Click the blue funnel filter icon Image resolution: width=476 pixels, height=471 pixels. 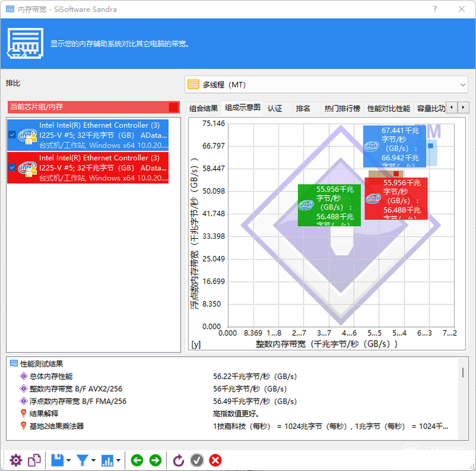[x=82, y=460]
